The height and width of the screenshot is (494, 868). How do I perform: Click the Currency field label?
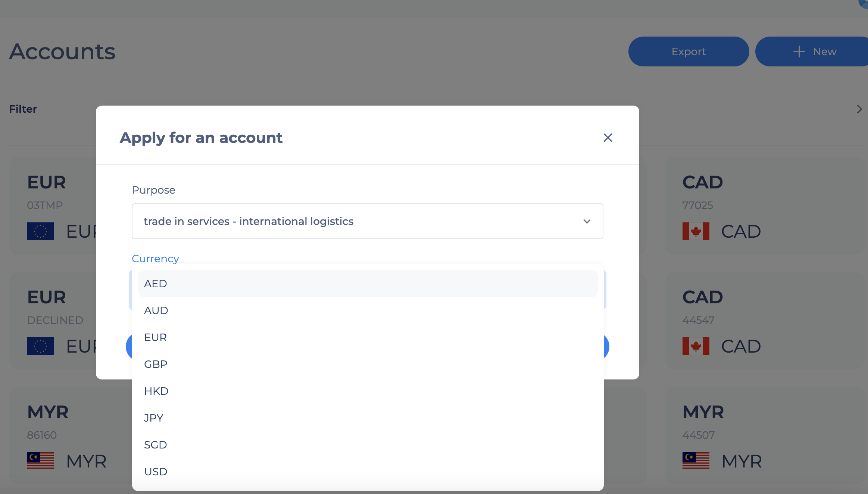[x=155, y=259]
